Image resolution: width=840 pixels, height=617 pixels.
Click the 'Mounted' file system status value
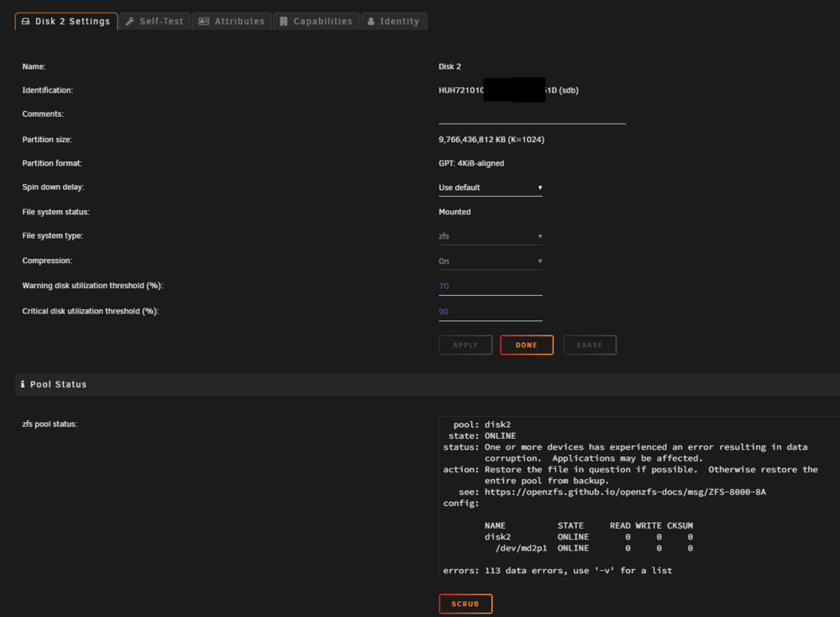(x=454, y=213)
